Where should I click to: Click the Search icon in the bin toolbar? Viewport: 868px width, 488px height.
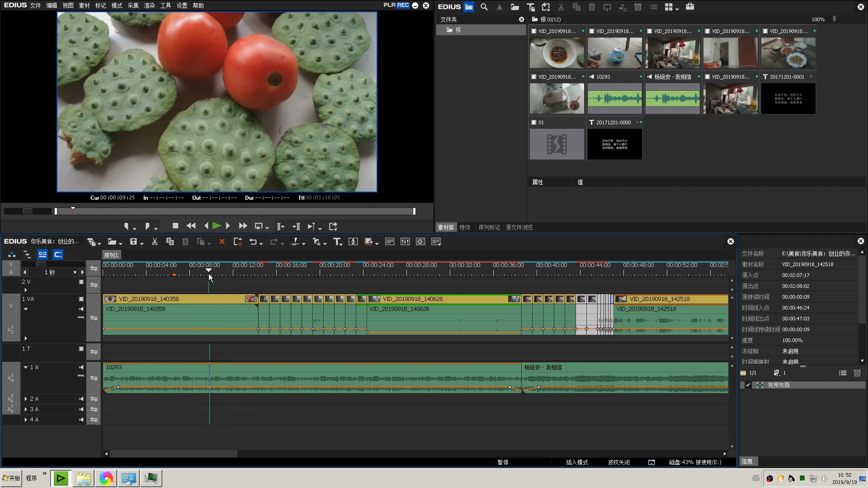pos(484,7)
